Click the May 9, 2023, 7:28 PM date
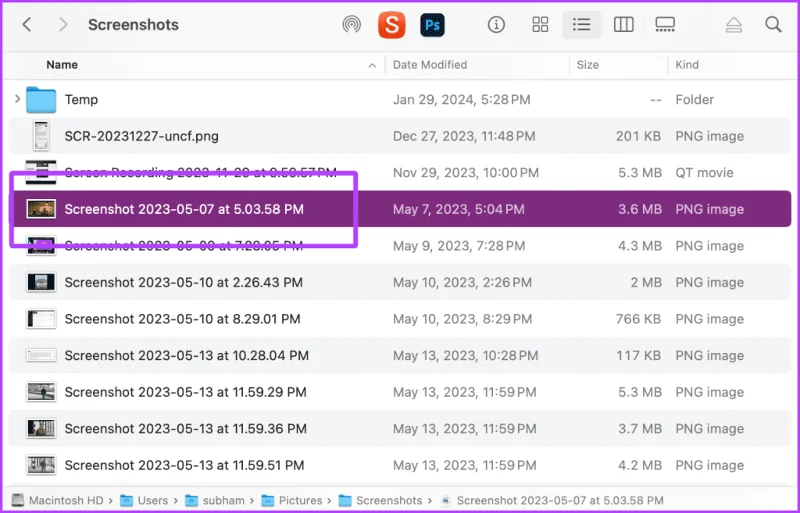The image size is (800, 513). click(x=459, y=246)
